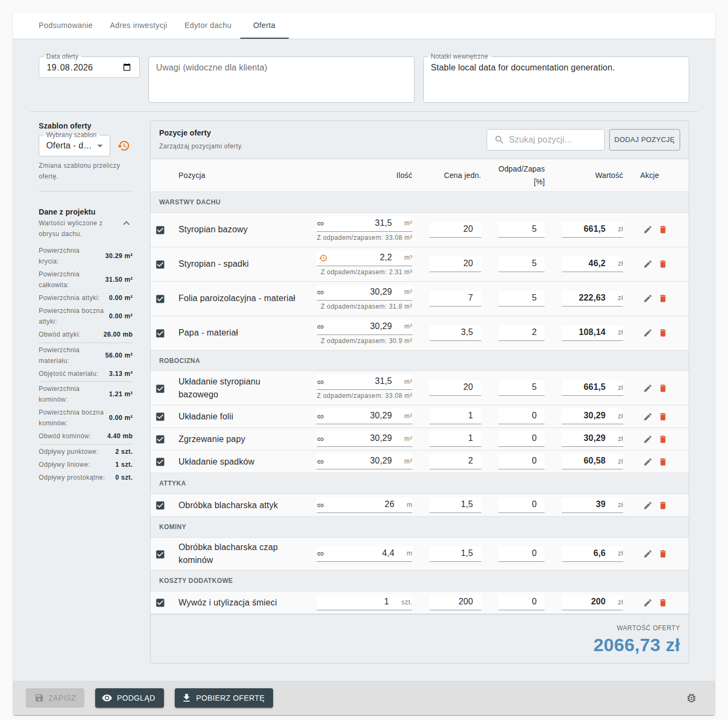Click the ZAPISZ button
The width and height of the screenshot is (728, 720).
[55, 698]
